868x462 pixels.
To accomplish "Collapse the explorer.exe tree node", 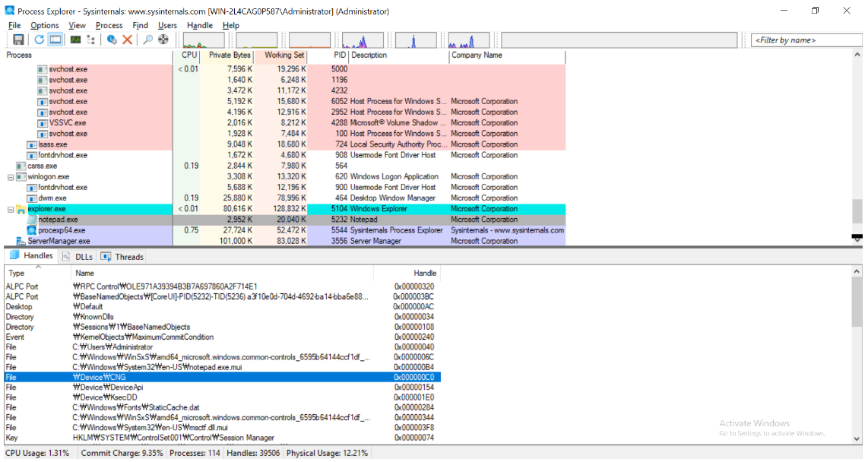I will (x=11, y=210).
